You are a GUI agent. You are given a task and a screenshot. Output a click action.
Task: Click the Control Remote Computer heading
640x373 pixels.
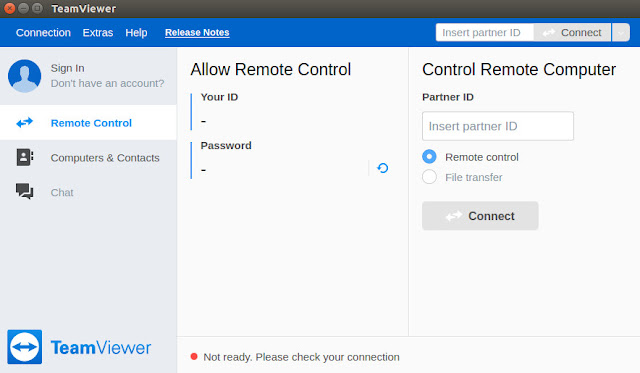[x=519, y=69]
